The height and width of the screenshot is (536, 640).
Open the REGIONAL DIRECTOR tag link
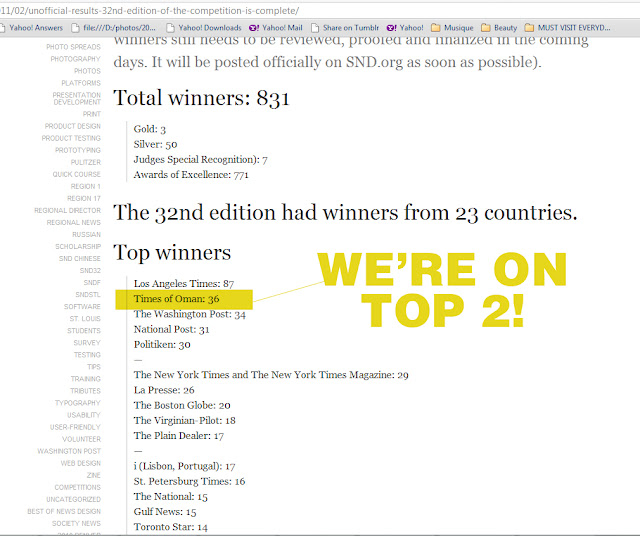pyautogui.click(x=68, y=210)
